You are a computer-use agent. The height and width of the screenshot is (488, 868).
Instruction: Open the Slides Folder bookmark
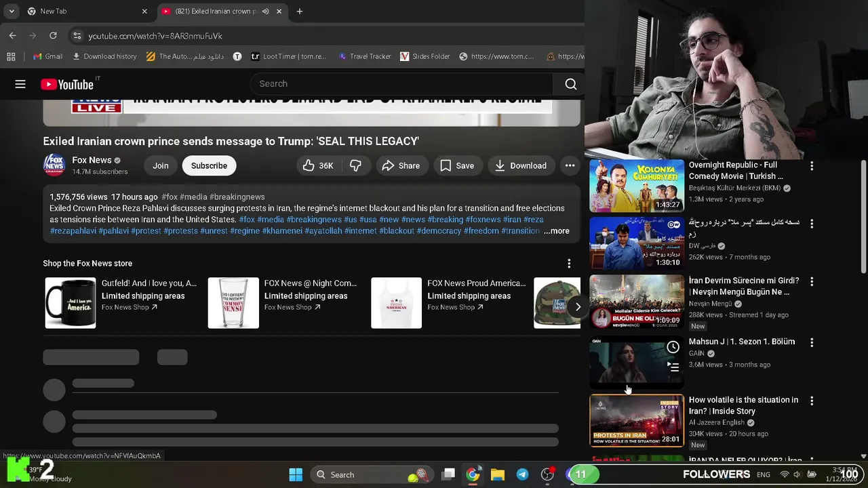(425, 56)
